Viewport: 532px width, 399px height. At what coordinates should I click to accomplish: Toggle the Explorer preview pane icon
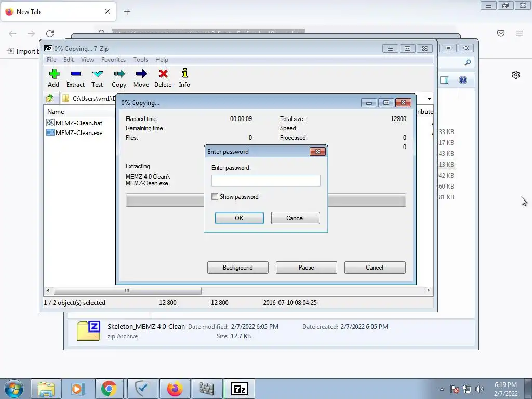tap(444, 80)
